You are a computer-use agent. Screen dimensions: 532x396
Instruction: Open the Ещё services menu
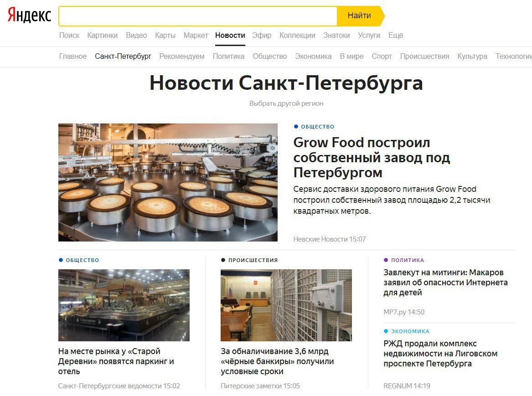point(396,35)
